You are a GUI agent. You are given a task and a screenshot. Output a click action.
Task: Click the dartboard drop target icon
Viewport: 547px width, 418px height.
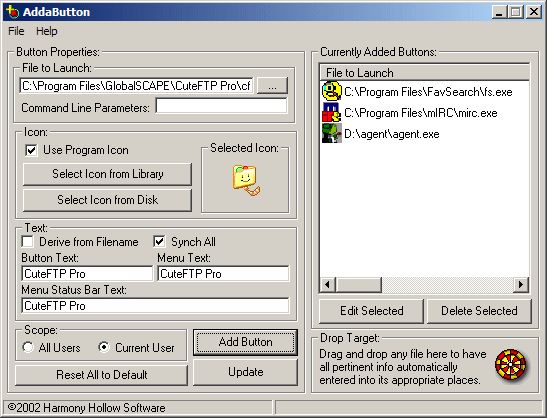coord(510,365)
